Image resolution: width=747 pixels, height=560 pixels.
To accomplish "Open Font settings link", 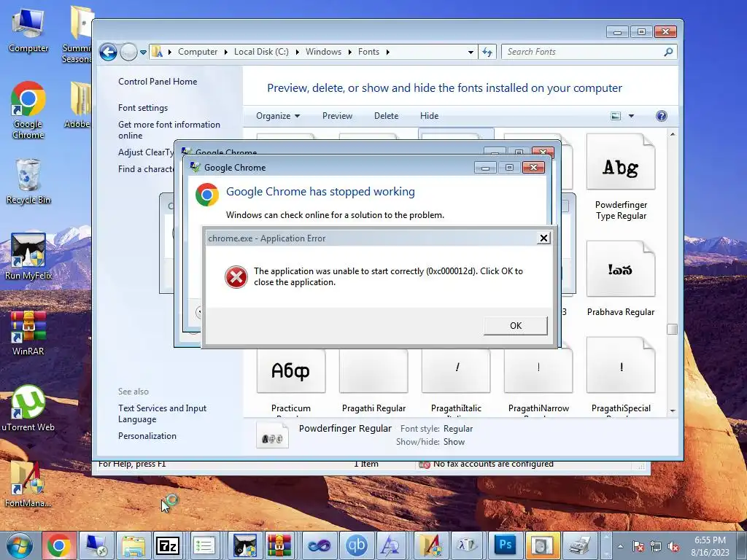I will 143,108.
